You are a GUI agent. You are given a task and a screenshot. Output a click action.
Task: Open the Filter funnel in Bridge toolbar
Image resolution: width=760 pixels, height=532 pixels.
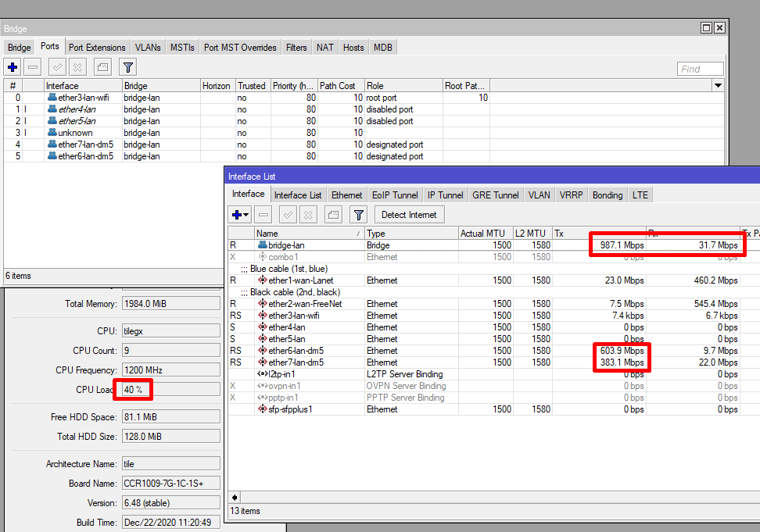coord(128,67)
